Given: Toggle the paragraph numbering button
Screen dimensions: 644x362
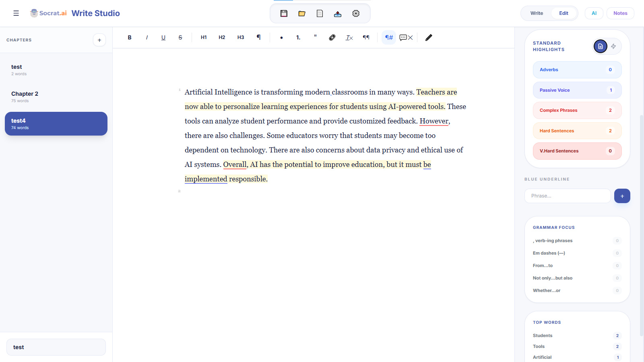Looking at the screenshot, I should (x=389, y=37).
